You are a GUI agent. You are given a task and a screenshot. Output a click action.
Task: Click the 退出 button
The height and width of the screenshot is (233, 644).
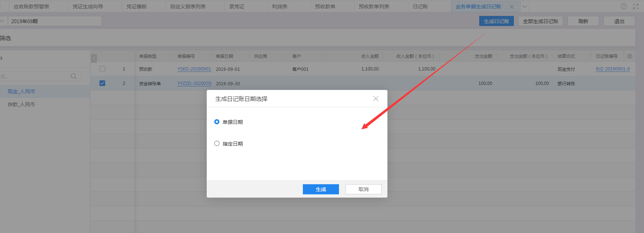(619, 21)
